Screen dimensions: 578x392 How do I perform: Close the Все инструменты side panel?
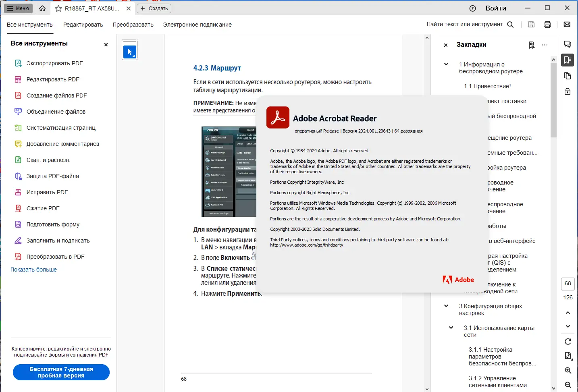[x=106, y=45]
